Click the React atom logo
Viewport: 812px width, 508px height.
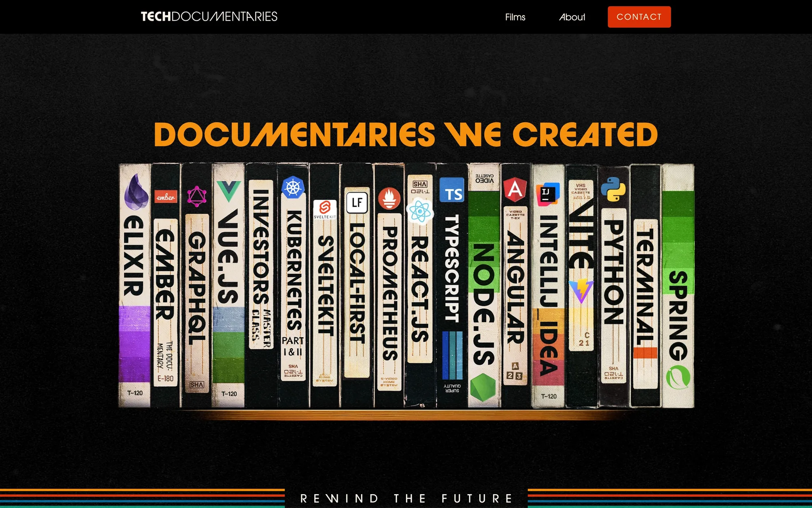click(420, 211)
